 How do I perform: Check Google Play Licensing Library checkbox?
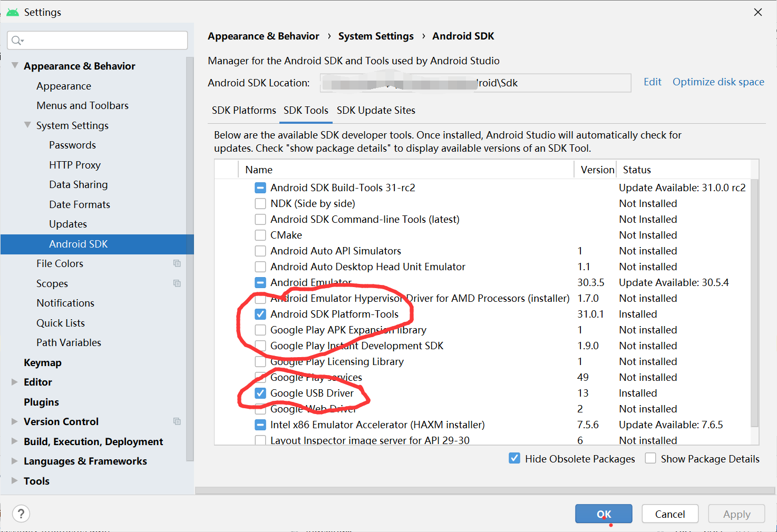coord(260,361)
